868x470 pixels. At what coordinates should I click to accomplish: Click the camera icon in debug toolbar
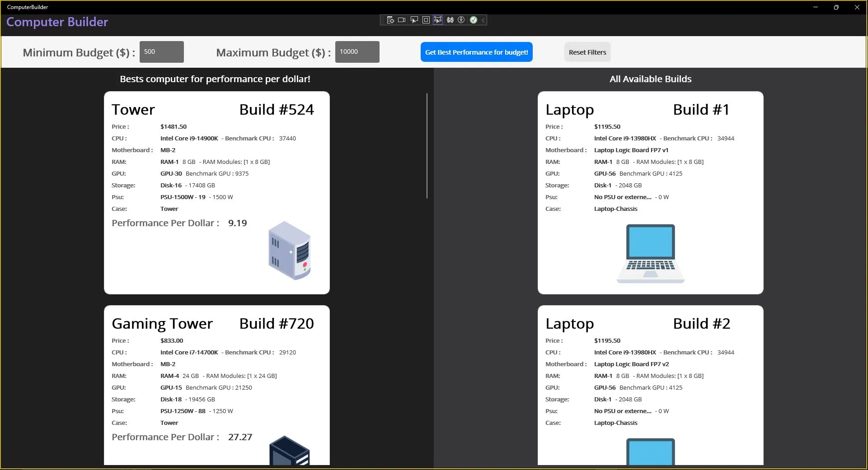click(x=402, y=20)
